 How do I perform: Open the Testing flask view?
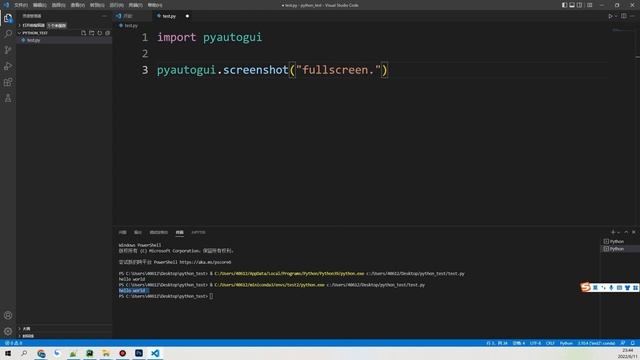[8, 98]
